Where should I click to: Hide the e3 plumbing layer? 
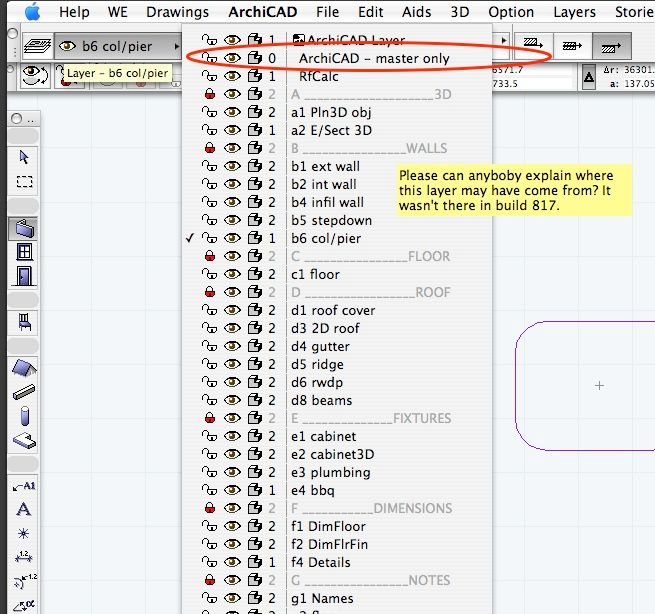(232, 472)
